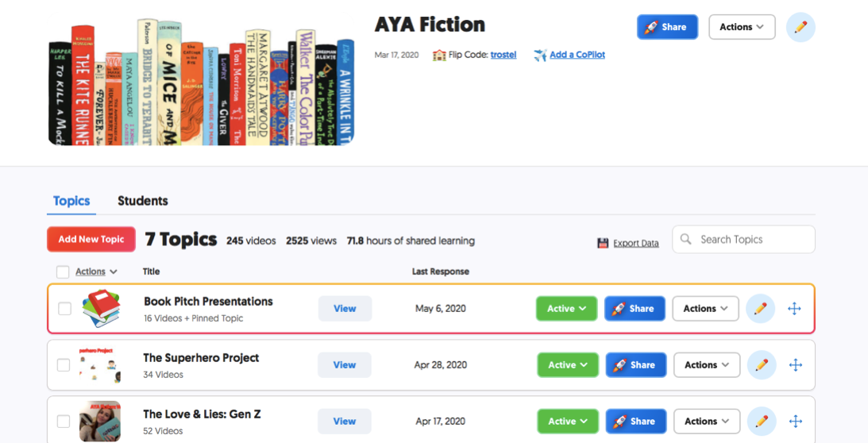Select the Topics tab
868x443 pixels.
point(71,201)
